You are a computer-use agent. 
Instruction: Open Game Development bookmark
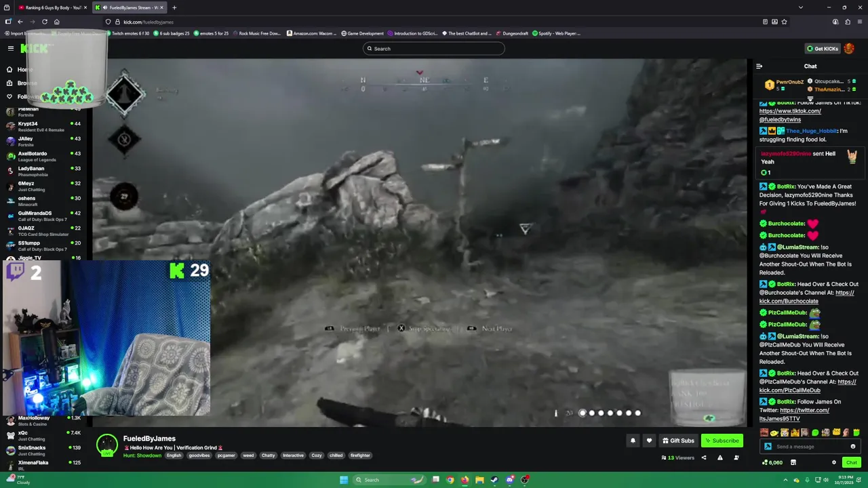(362, 33)
